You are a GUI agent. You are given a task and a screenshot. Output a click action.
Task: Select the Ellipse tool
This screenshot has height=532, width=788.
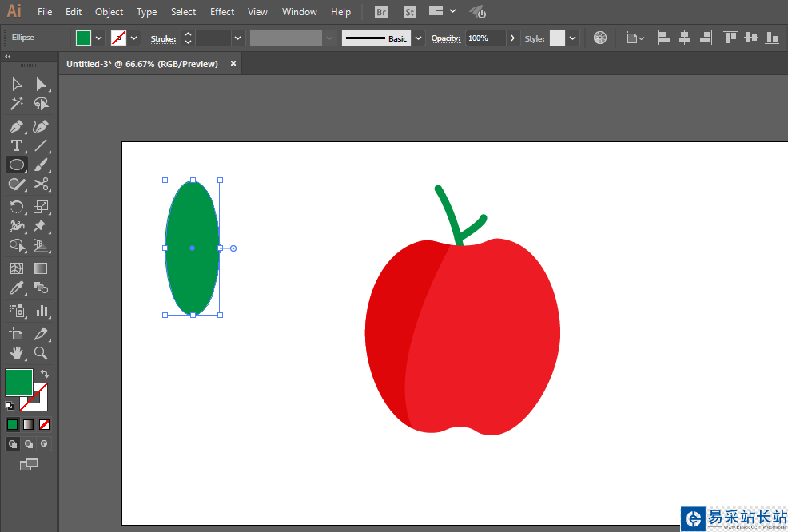coord(17,165)
